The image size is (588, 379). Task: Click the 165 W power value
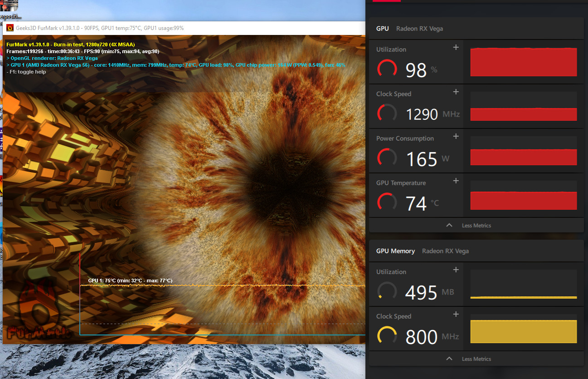(x=428, y=159)
